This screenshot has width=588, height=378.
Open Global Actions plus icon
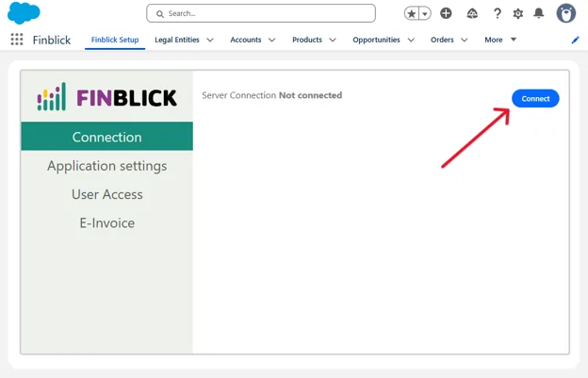pos(446,13)
